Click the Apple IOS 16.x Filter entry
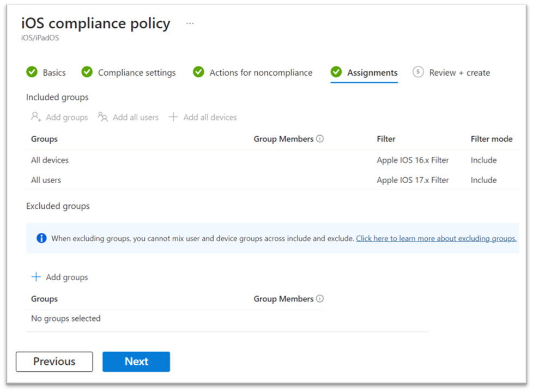533x392 pixels. point(413,160)
